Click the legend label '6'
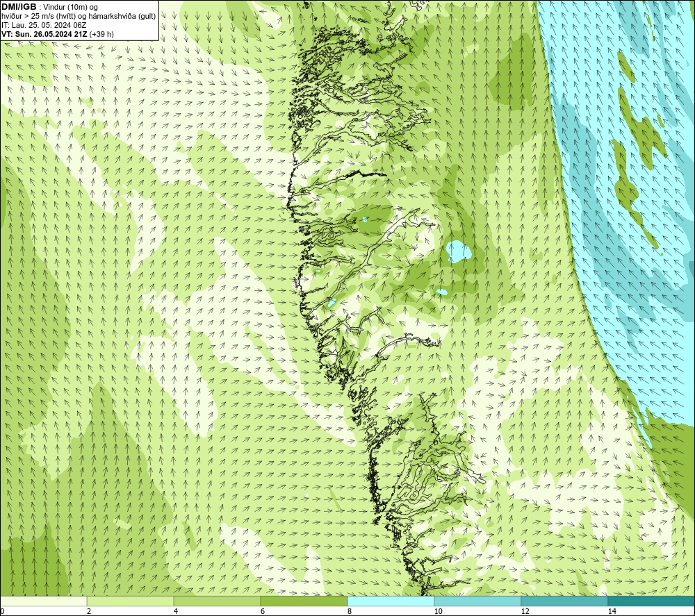695x616 pixels. 263,611
